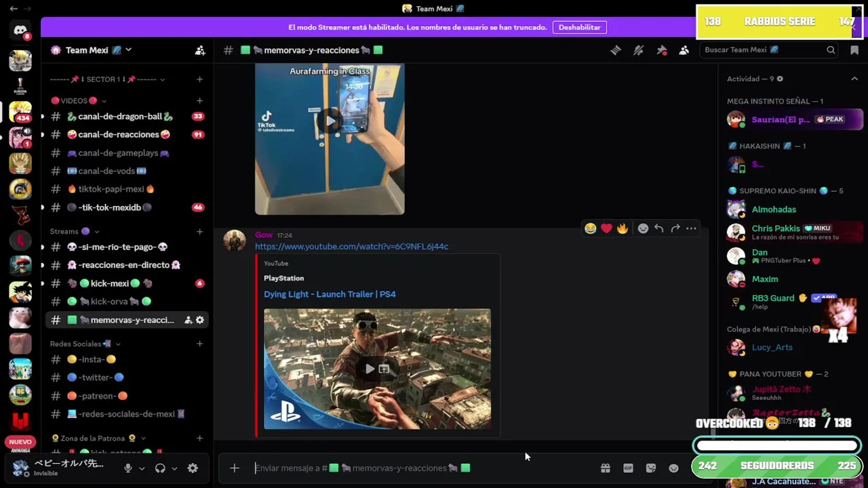The image size is (868, 488).
Task: Open canal-de-dragon-ball channel
Action: point(127,117)
